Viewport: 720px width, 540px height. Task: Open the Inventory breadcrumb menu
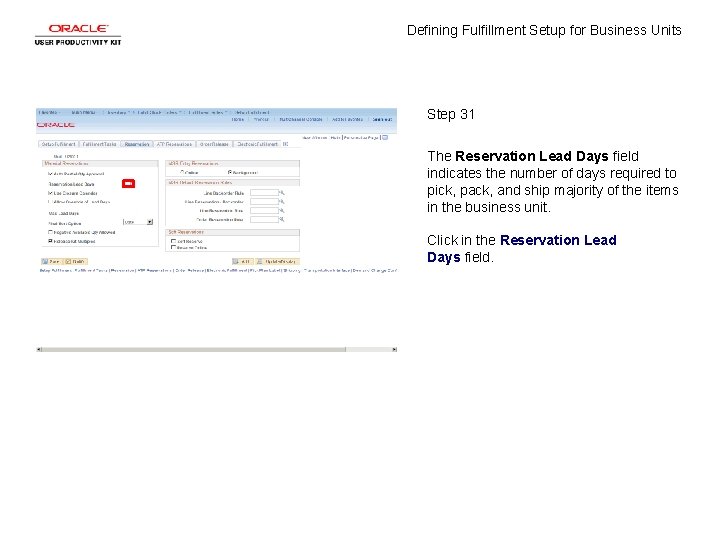[x=118, y=112]
